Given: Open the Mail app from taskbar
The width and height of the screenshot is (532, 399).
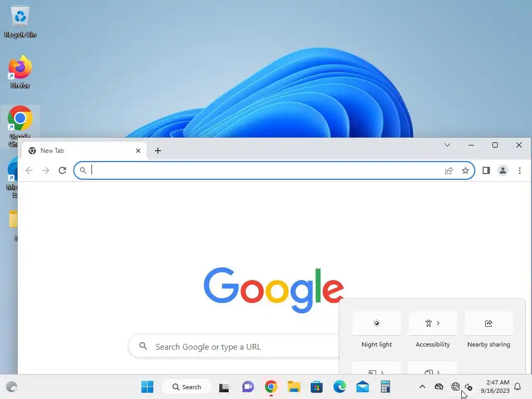Looking at the screenshot, I should coord(362,387).
